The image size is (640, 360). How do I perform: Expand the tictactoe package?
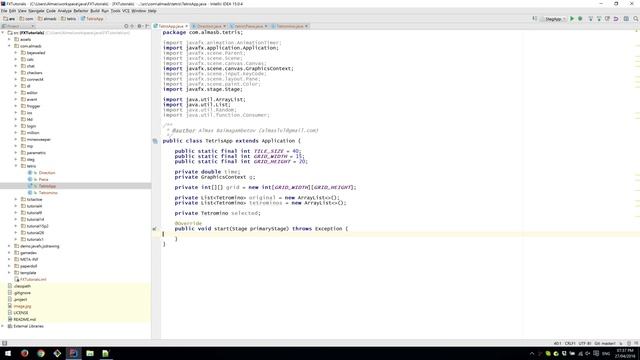(x=16, y=199)
